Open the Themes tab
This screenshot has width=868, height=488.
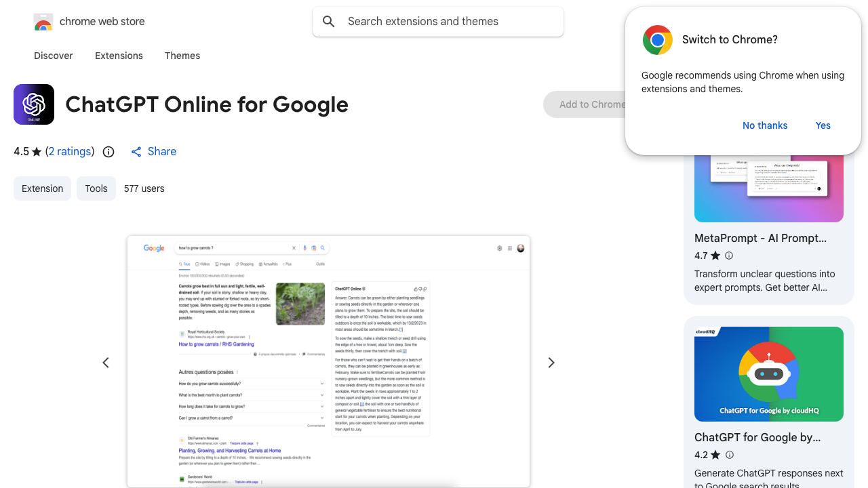tap(182, 56)
